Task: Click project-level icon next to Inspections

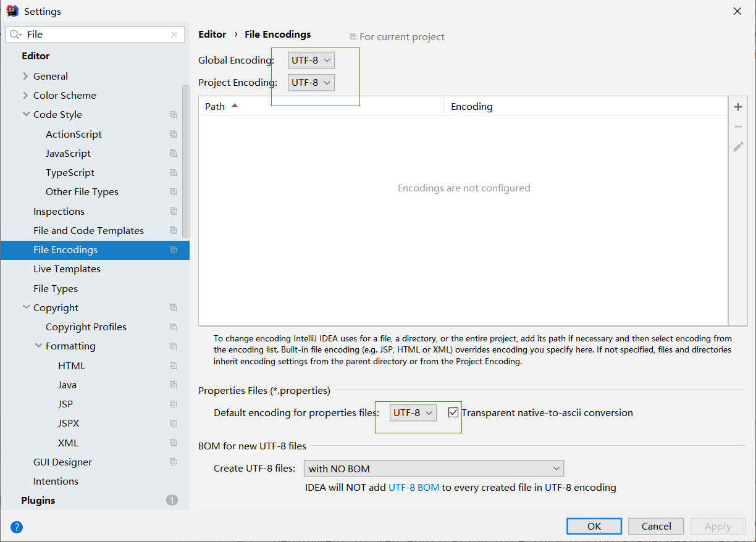Action: [x=173, y=211]
